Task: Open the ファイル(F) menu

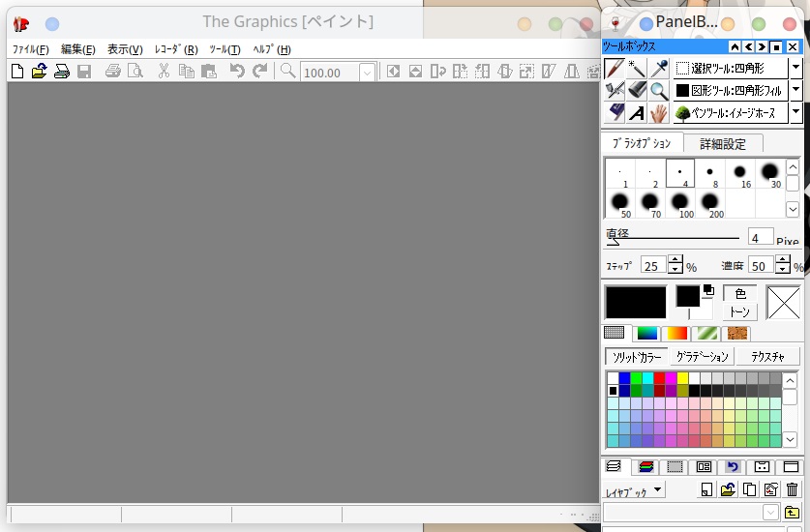Action: (x=30, y=49)
